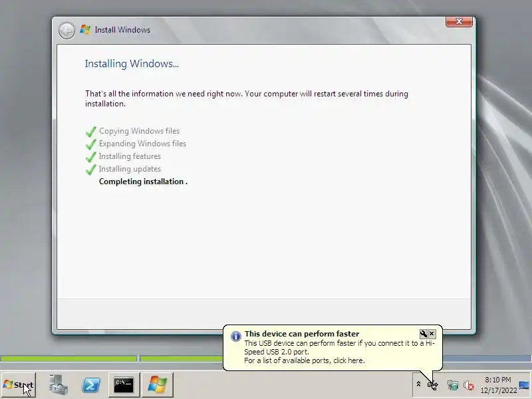Launch Windows PowerShell from the taskbar
532x399 pixels.
pos(91,385)
